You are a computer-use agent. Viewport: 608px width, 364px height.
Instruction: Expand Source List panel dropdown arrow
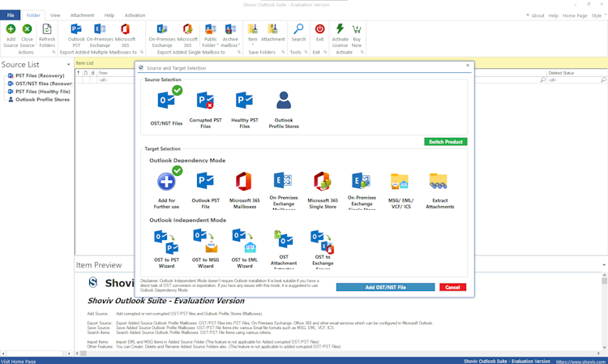68,64
